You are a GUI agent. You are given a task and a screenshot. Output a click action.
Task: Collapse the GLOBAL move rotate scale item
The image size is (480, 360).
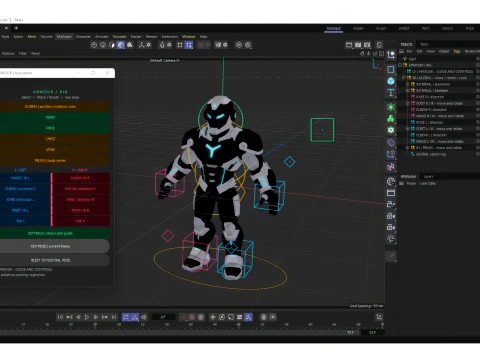(x=404, y=78)
